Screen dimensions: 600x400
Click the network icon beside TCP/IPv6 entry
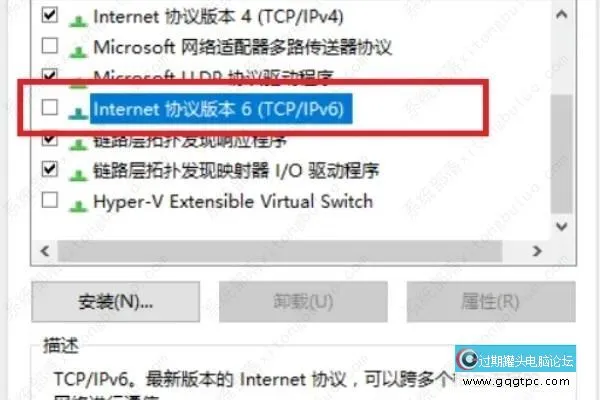(x=78, y=113)
